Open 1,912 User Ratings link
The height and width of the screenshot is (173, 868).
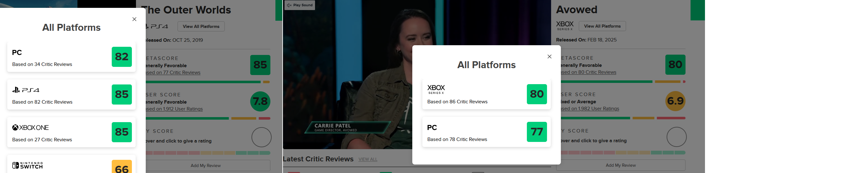174,109
